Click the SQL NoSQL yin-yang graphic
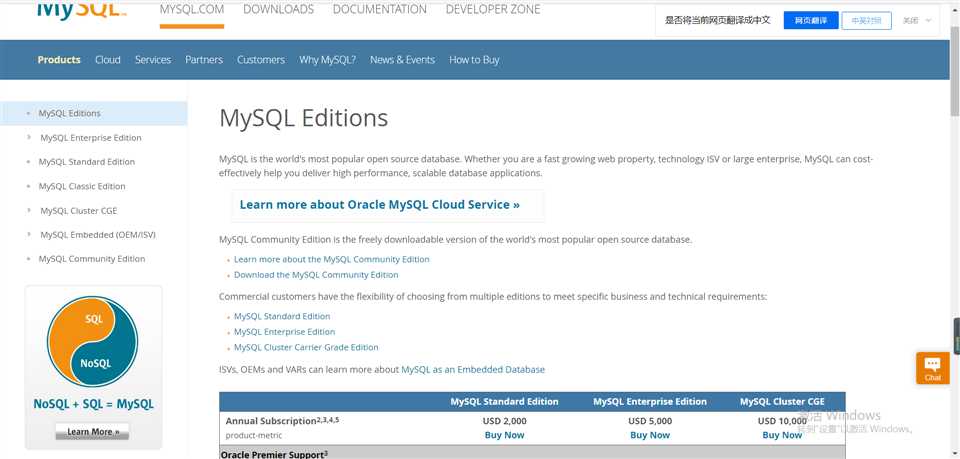Screen dimensions: 960x459 coord(92,341)
